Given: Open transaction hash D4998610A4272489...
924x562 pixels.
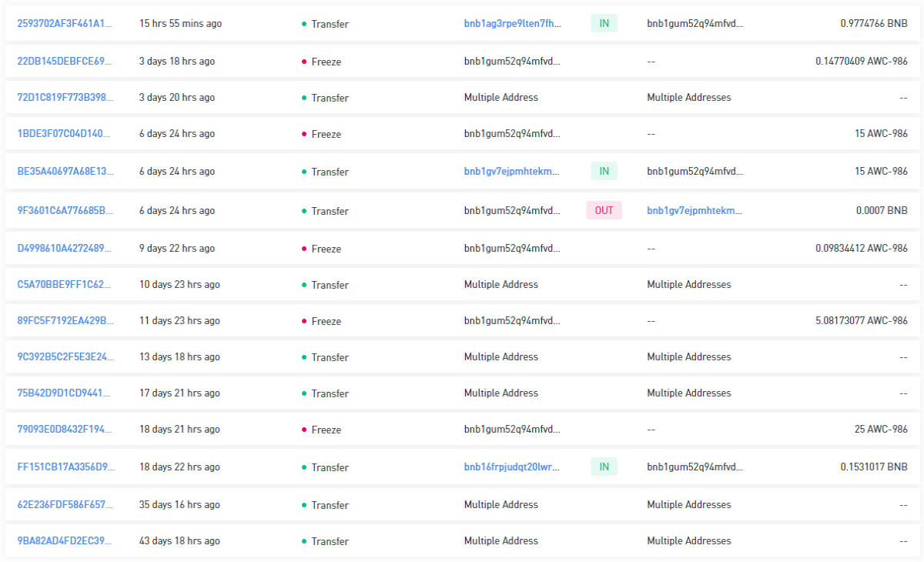Looking at the screenshot, I should tap(65, 249).
